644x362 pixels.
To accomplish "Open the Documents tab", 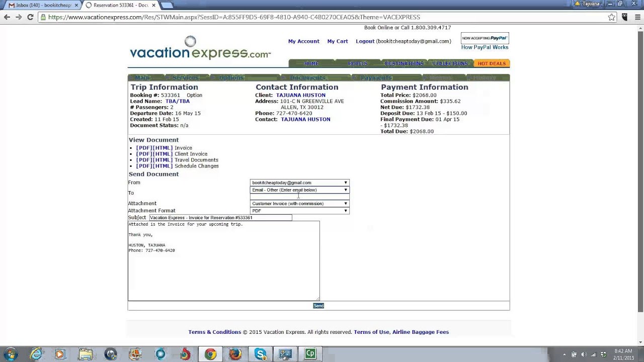I will [308, 78].
